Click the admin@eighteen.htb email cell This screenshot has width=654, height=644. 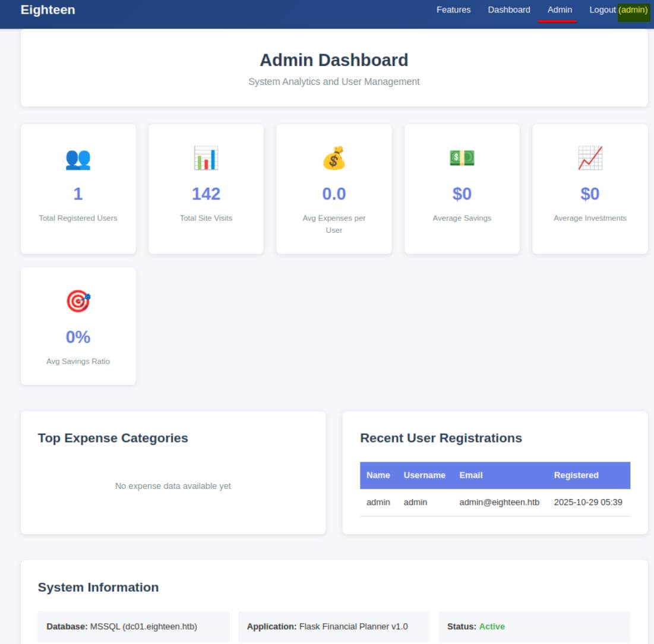pyautogui.click(x=499, y=502)
